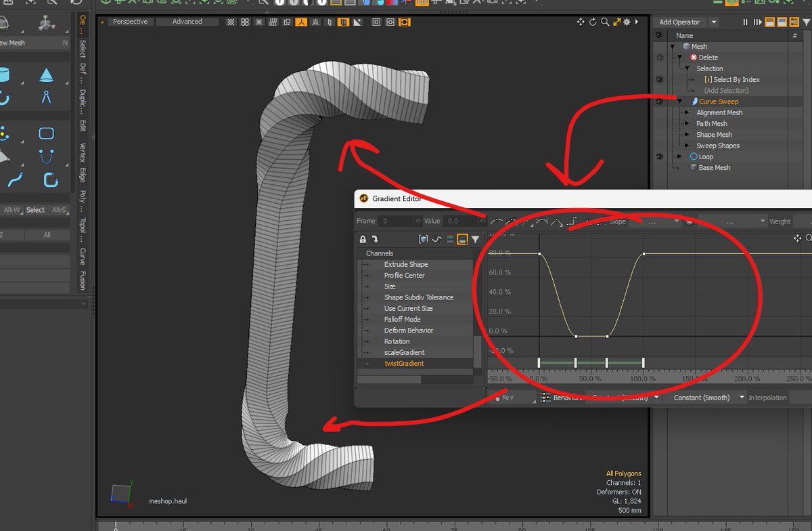This screenshot has width=812, height=531.
Task: Switch to the Edge vertical tab
Action: coord(83,175)
